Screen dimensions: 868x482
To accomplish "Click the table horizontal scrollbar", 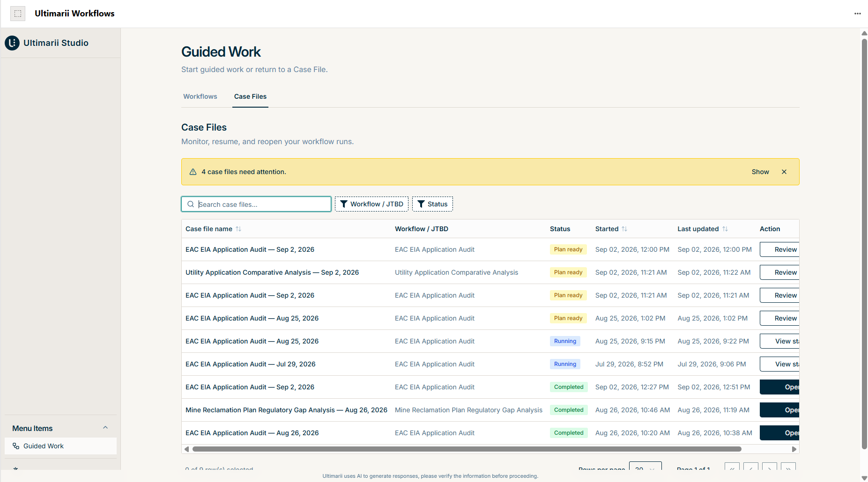I will pyautogui.click(x=467, y=449).
